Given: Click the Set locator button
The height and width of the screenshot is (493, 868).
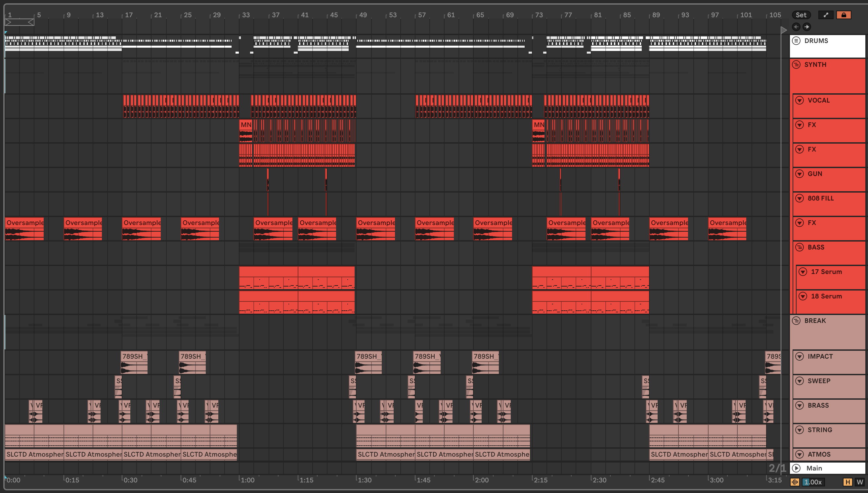Looking at the screenshot, I should pos(801,15).
